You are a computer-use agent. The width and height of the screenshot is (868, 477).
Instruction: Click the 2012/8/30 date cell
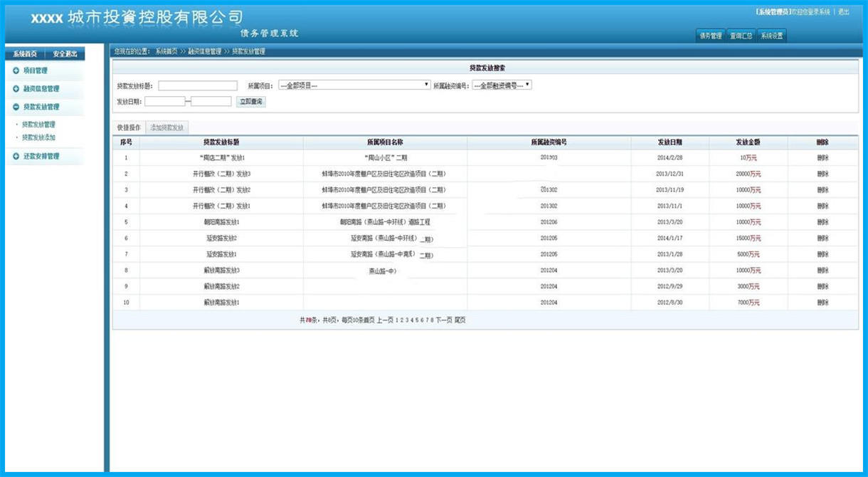click(x=669, y=303)
